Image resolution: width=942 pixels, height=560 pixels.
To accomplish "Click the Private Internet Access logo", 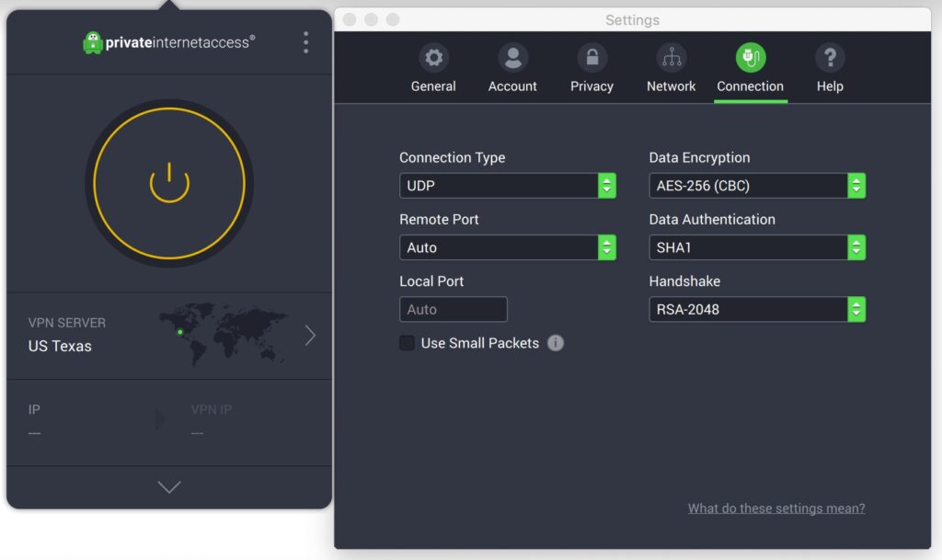I will pyautogui.click(x=169, y=42).
